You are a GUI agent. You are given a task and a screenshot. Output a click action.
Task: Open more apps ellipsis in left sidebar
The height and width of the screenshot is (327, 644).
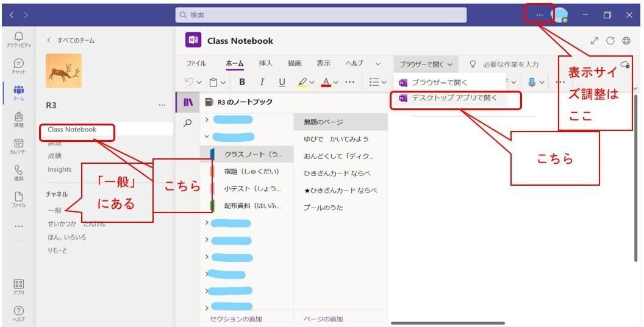point(18,226)
